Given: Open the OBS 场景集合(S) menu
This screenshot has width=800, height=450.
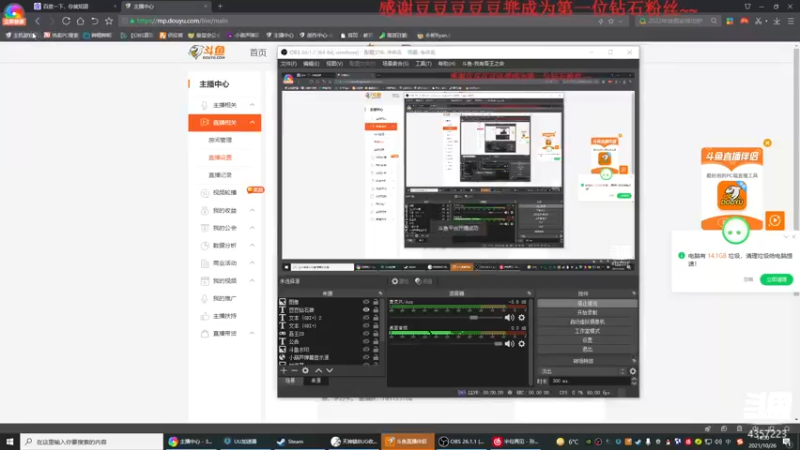Looking at the screenshot, I should (395, 64).
